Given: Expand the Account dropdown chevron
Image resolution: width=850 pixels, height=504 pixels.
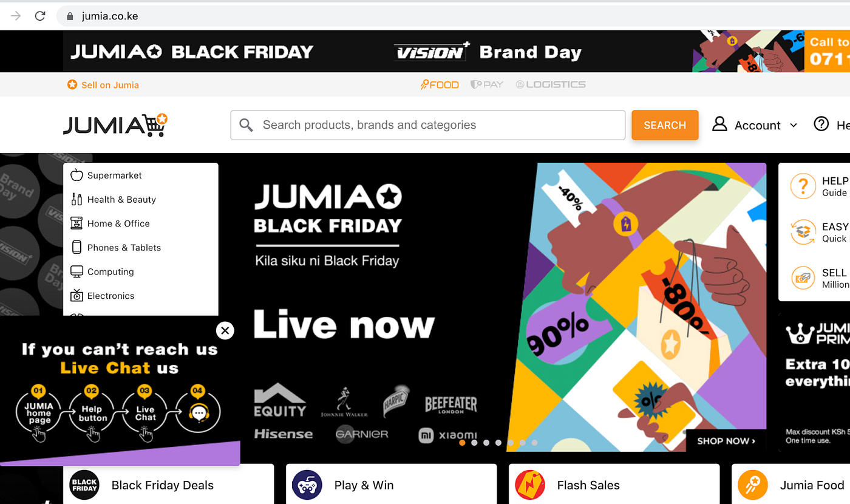Looking at the screenshot, I should 794,126.
